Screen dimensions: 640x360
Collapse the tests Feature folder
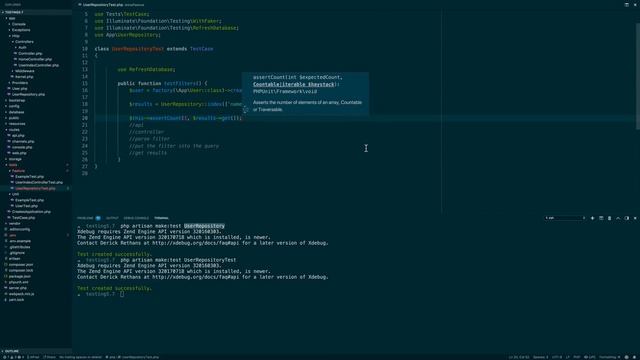click(18, 171)
